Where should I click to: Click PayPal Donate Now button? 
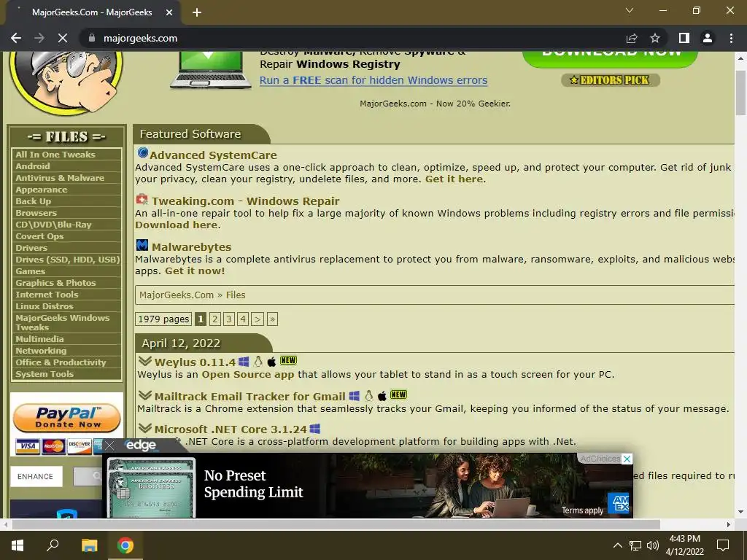point(66,418)
